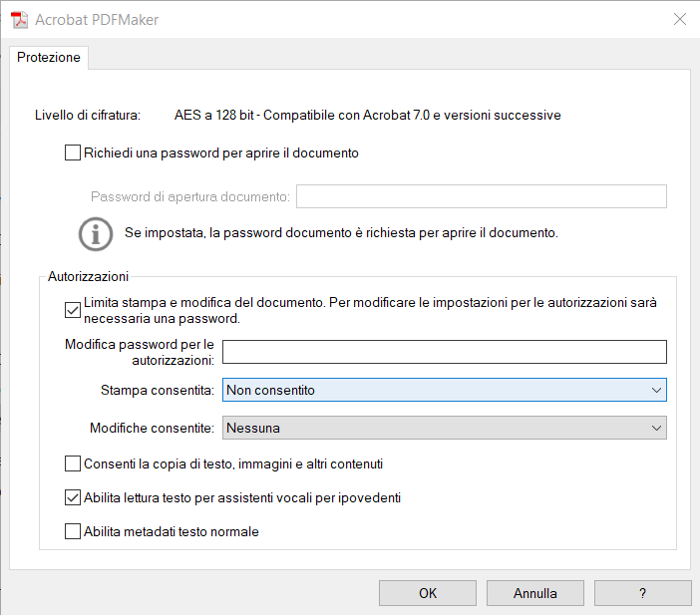The width and height of the screenshot is (700, 615).
Task: Enable 'Richiedi una password per aprire il documento'
Action: [x=73, y=154]
